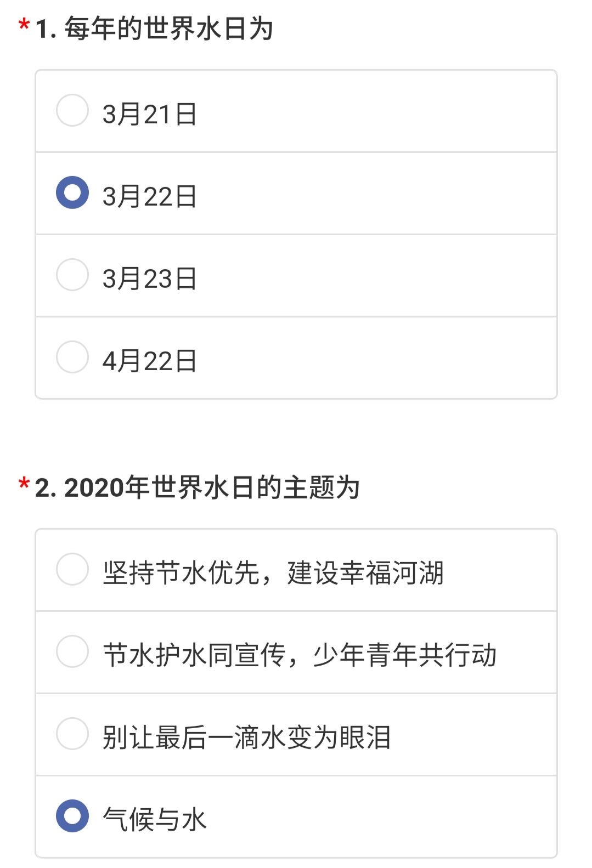592x868 pixels.
Task: Choose radio for 坚持节水优先，建设幸福河湖
Action: [72, 569]
